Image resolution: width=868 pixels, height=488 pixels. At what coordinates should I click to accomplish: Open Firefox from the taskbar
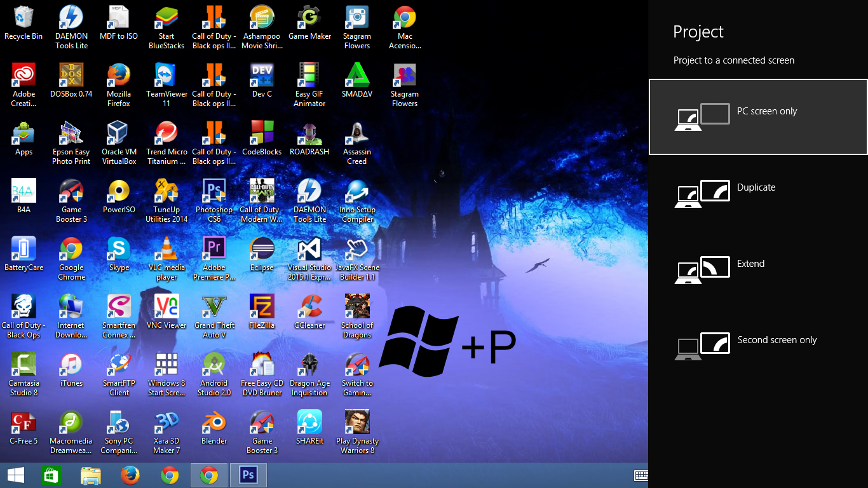point(130,475)
